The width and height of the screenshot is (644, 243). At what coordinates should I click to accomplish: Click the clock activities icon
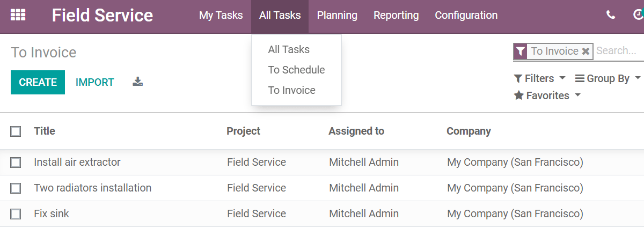[x=638, y=15]
